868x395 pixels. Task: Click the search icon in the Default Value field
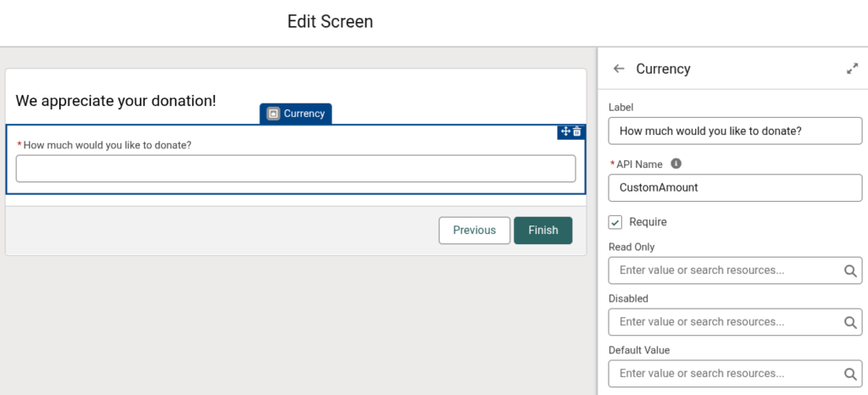coord(850,374)
